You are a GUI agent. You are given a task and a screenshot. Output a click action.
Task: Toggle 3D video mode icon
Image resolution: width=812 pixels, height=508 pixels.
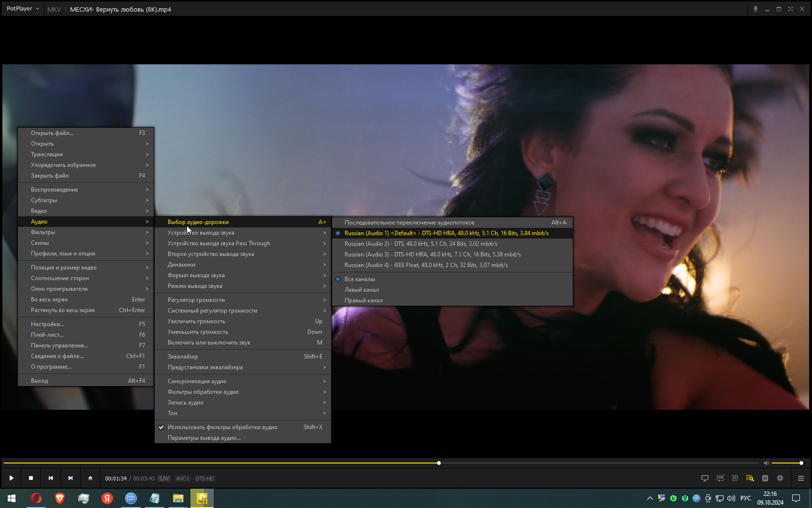coord(735,478)
